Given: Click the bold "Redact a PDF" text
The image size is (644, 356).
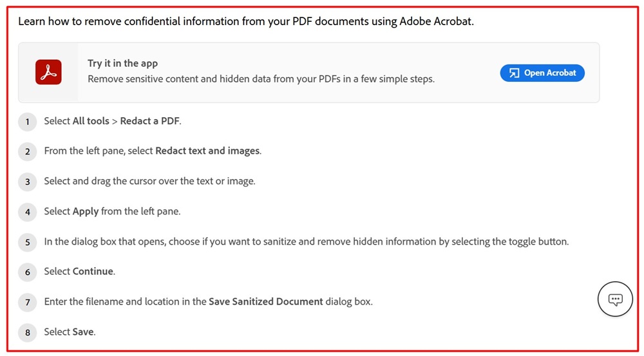Looking at the screenshot, I should pos(150,121).
